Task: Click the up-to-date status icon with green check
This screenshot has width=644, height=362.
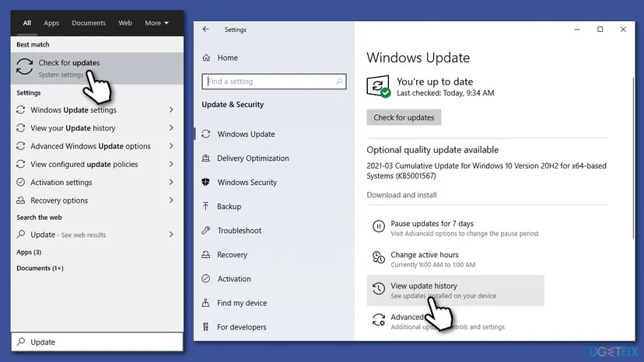Action: (x=378, y=86)
